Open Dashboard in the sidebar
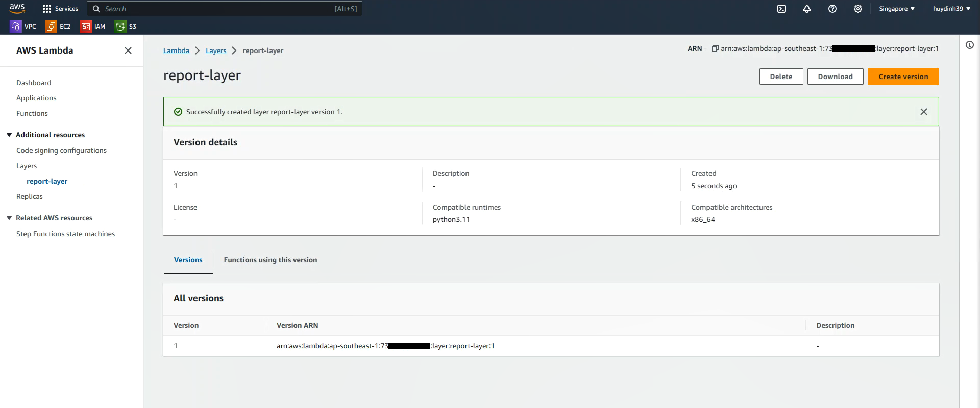The width and height of the screenshot is (980, 408). point(34,83)
